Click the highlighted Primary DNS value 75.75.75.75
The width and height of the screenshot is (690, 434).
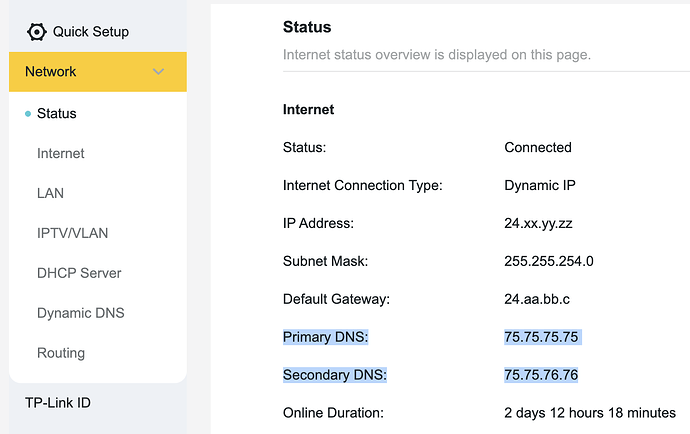point(542,337)
